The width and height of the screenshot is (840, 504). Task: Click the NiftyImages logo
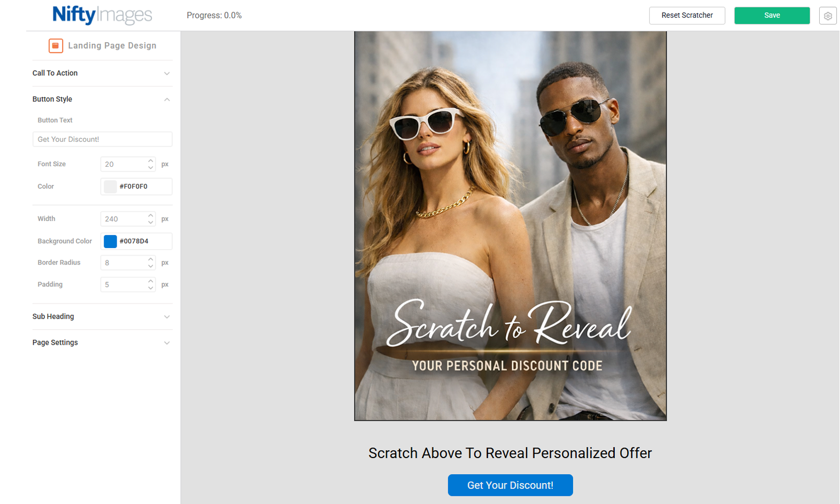pos(102,15)
